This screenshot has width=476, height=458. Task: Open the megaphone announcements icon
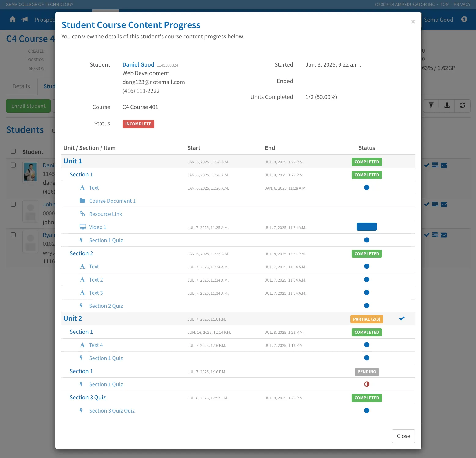[25, 20]
